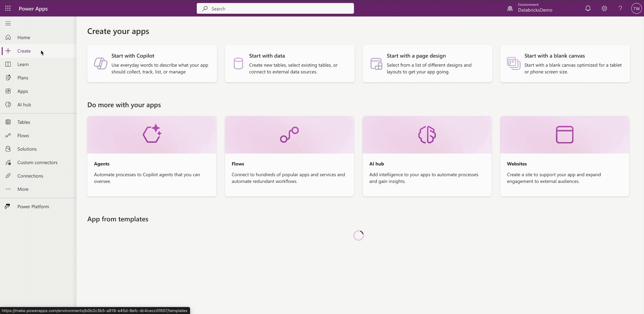Open Custom connectors from navigation
The width and height of the screenshot is (644, 314).
pyautogui.click(x=37, y=163)
